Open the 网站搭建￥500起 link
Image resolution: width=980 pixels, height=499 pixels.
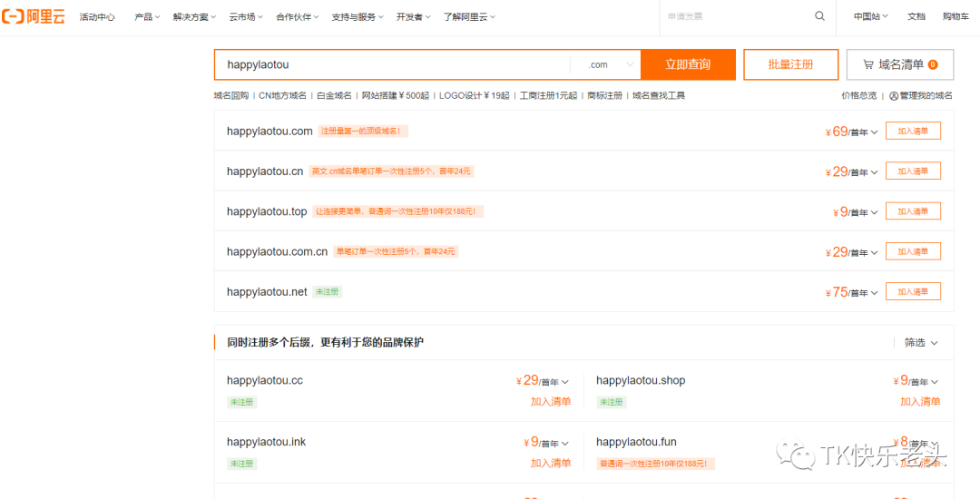point(396,95)
